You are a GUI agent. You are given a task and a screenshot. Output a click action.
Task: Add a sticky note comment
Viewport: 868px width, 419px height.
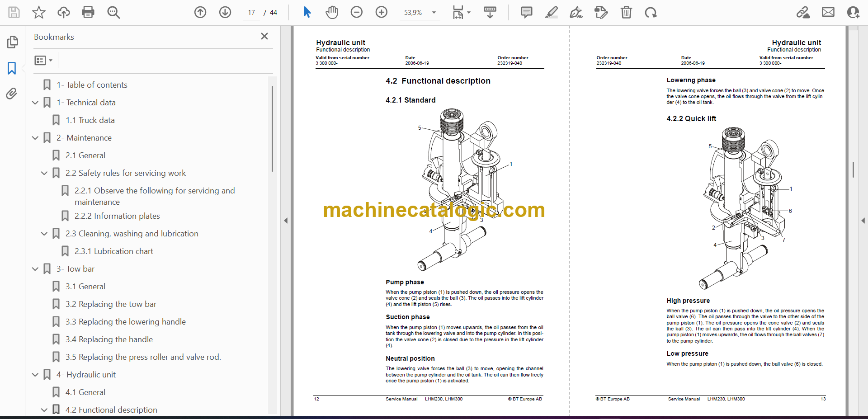coord(527,12)
